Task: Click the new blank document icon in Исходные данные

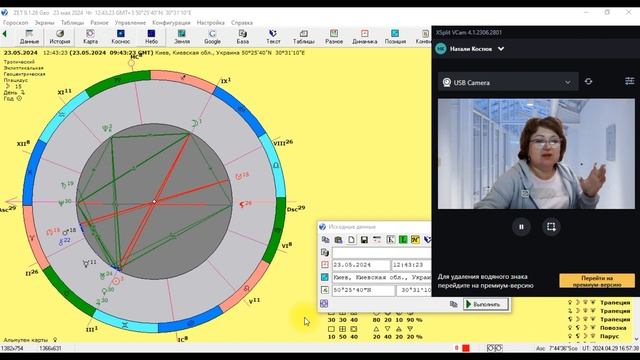Action: coord(351,240)
